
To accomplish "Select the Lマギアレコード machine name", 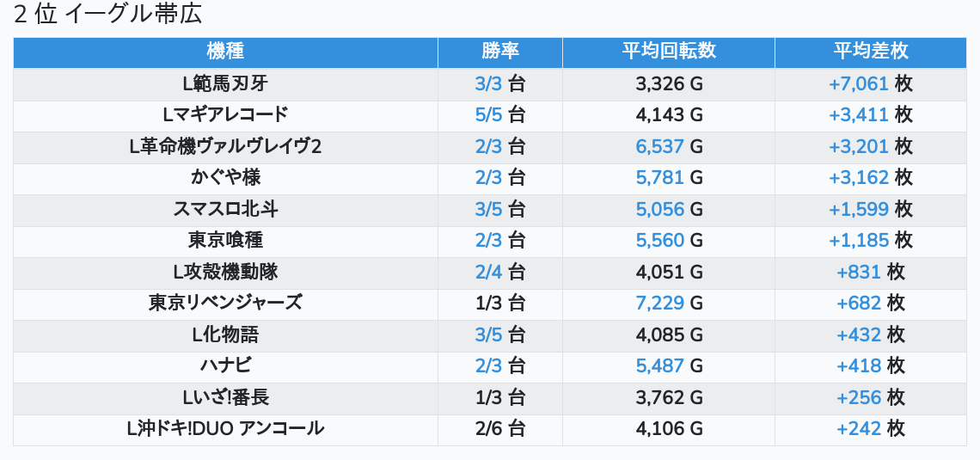I will [225, 114].
